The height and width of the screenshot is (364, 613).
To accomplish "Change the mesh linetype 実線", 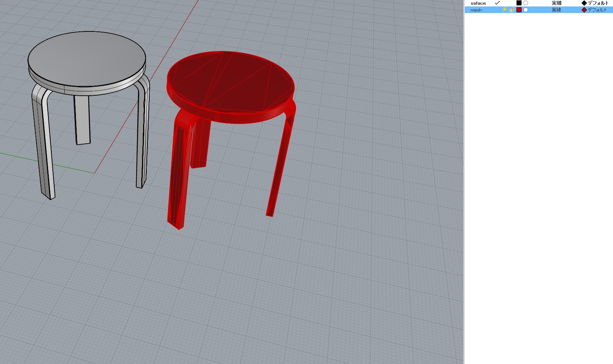I will [x=556, y=10].
